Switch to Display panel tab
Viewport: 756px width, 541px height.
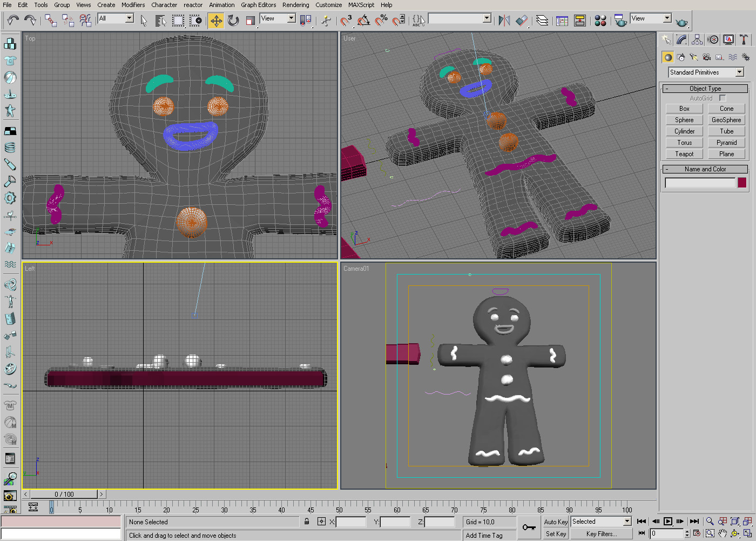(728, 39)
